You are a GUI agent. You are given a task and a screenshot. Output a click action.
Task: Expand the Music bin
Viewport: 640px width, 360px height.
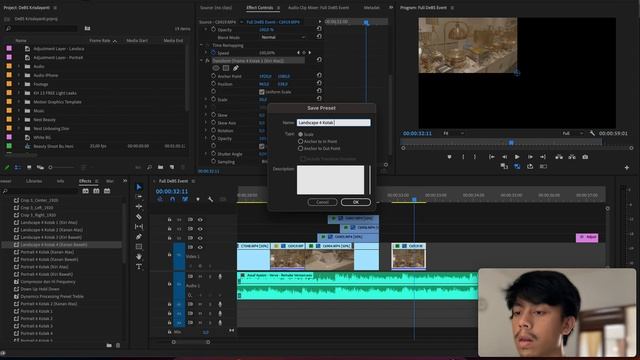coord(18,111)
